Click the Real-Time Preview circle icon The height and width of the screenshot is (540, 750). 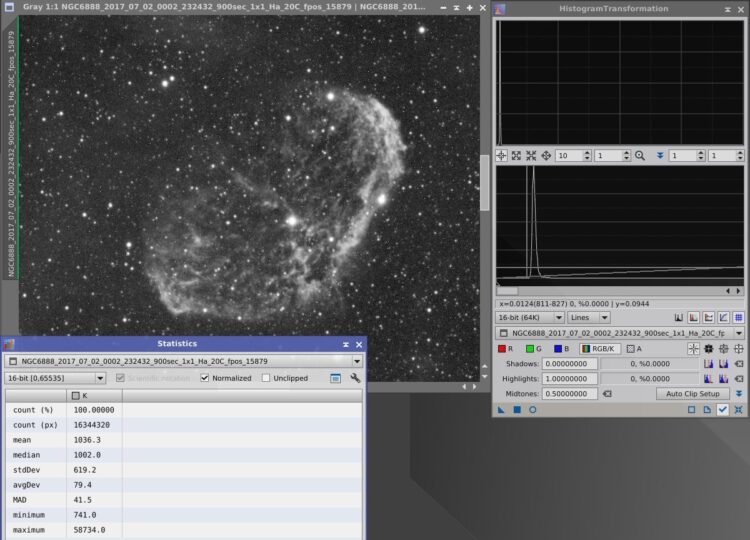[x=532, y=409]
